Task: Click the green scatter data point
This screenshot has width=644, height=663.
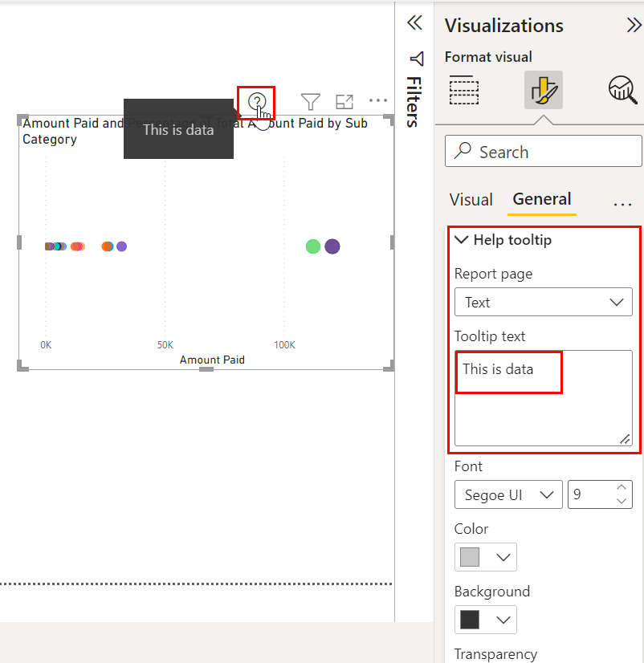Action: pyautogui.click(x=312, y=246)
